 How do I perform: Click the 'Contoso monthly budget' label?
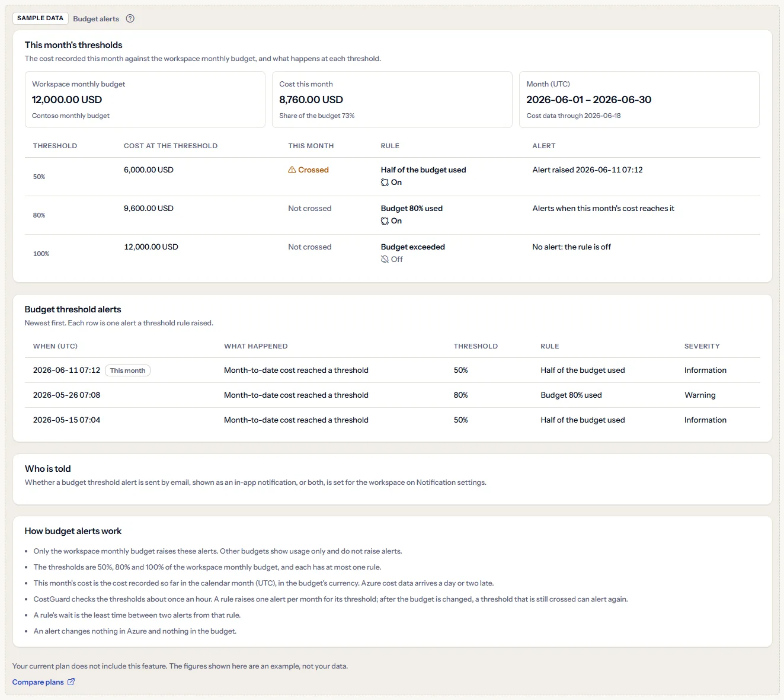pos(71,116)
